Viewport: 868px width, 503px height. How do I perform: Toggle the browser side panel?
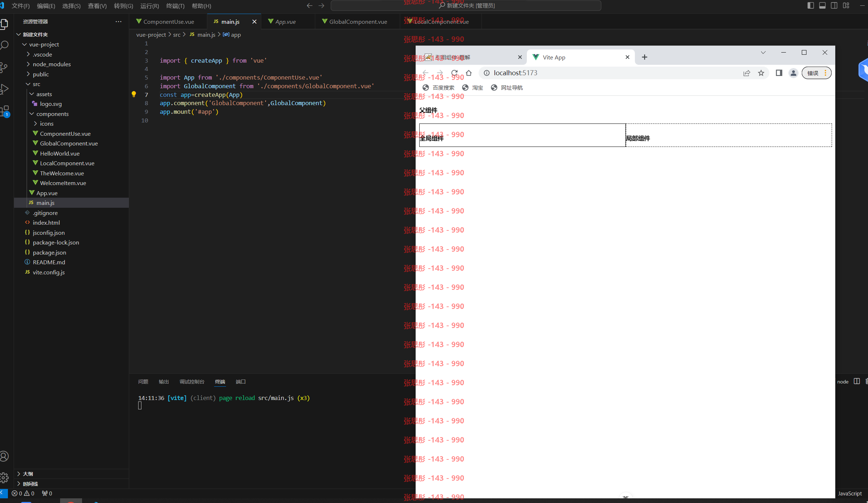pyautogui.click(x=779, y=73)
